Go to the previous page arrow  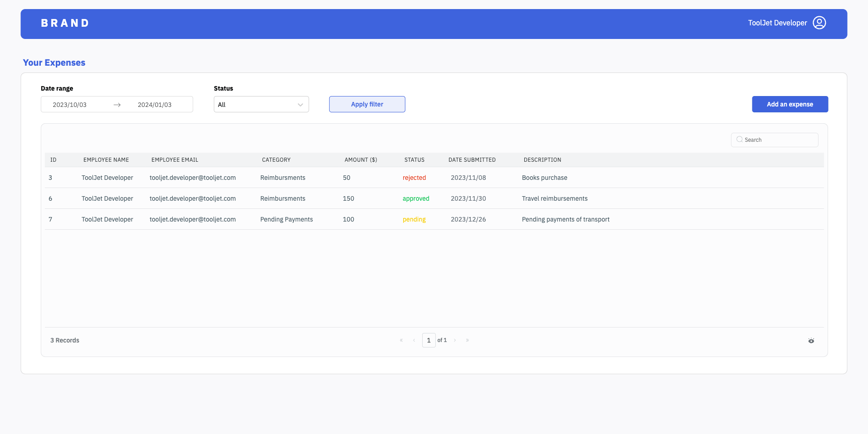point(414,340)
